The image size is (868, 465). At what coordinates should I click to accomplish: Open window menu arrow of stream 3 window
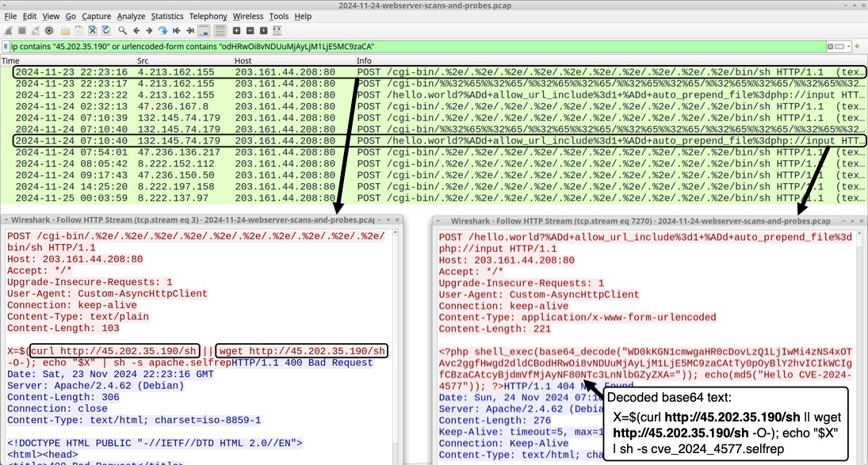click(6, 220)
